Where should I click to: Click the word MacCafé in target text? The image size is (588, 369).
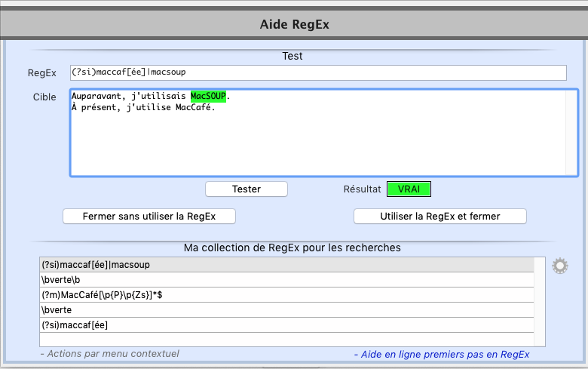193,107
